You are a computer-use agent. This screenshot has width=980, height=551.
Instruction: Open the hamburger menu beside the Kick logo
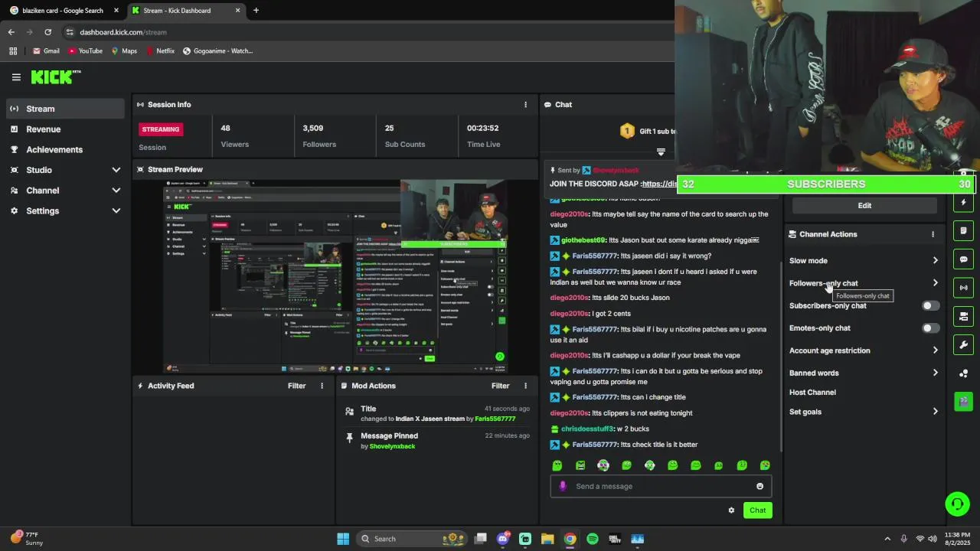coord(16,77)
